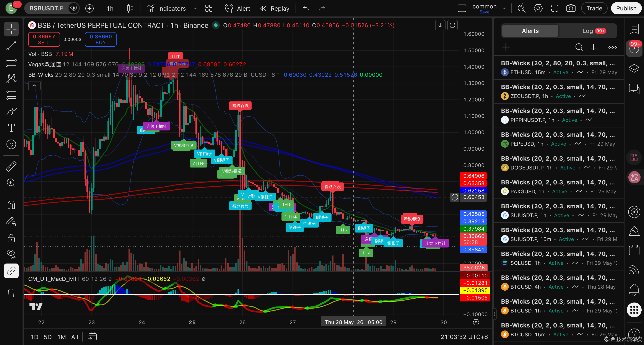Select the 1D date range

pyautogui.click(x=34, y=337)
